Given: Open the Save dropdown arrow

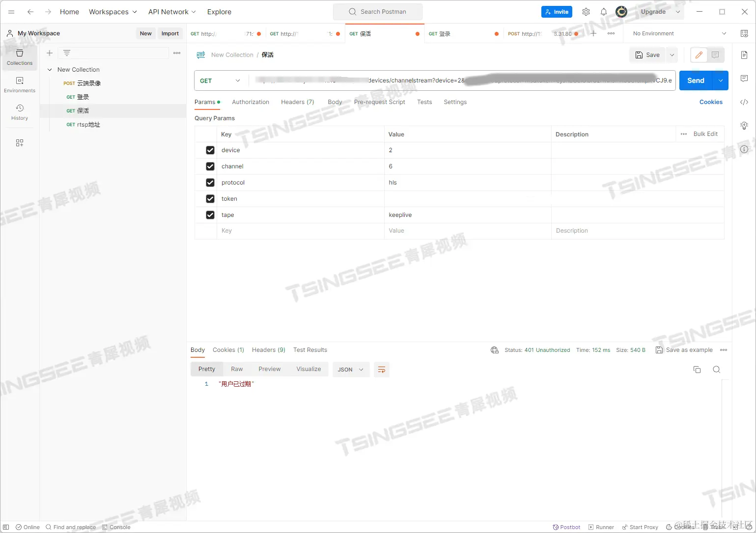Looking at the screenshot, I should point(672,55).
